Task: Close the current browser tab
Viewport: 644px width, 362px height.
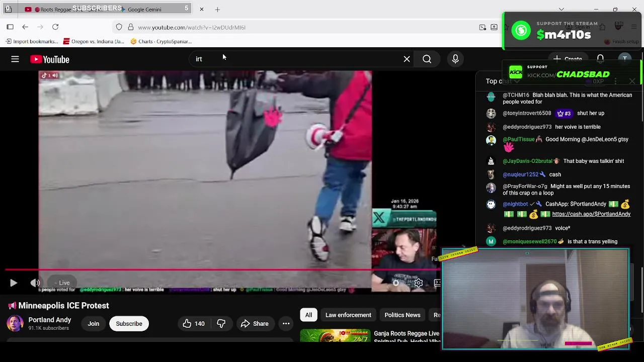Action: pos(202,9)
